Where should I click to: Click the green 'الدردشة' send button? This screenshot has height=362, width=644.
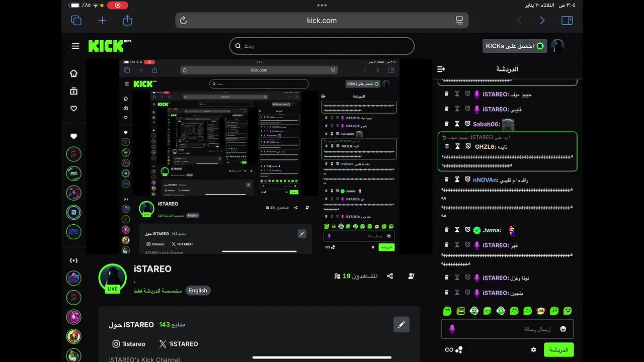coord(558,349)
